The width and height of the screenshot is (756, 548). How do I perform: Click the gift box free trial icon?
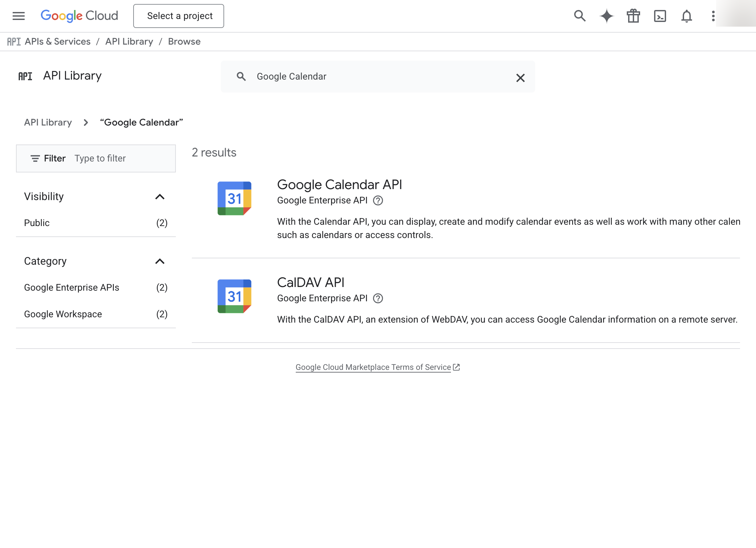633,16
